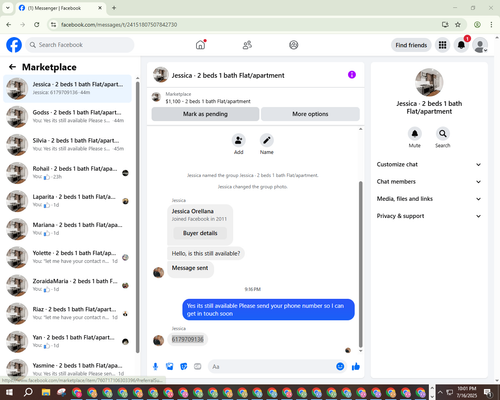The image size is (500, 400).
Task: Focus the Aa message input field
Action: tap(272, 367)
